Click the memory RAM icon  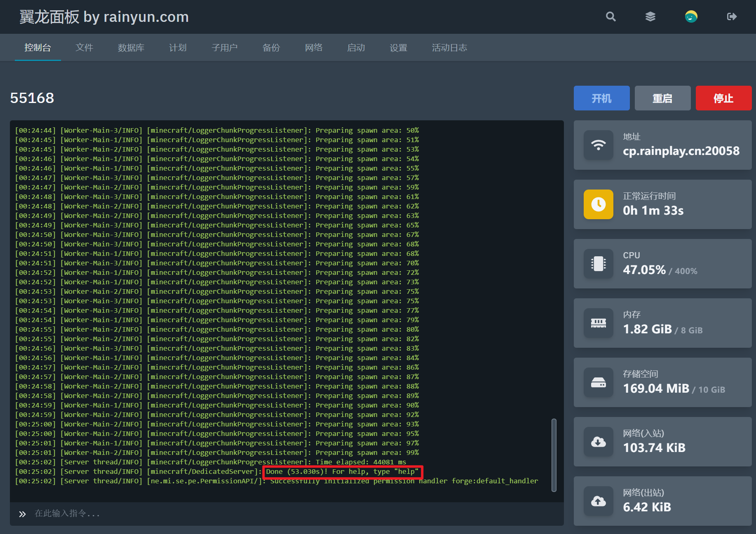pyautogui.click(x=599, y=323)
